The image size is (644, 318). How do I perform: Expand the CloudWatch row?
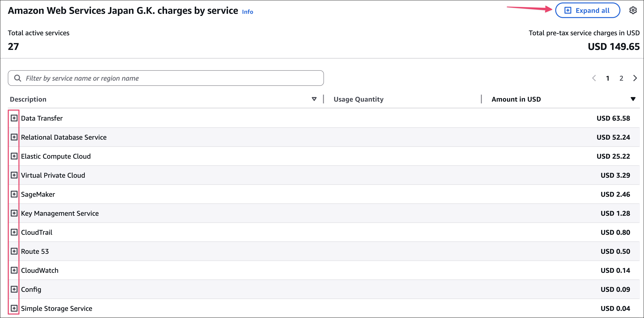click(14, 270)
